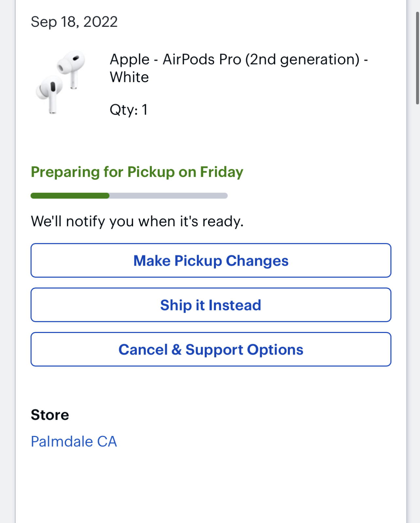The width and height of the screenshot is (420, 523).
Task: Click the Qty: 1 quantity text
Action: 129,110
